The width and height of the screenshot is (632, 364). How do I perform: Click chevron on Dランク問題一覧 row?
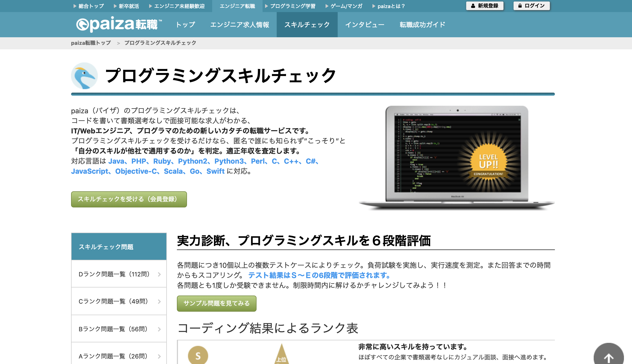pyautogui.click(x=159, y=274)
